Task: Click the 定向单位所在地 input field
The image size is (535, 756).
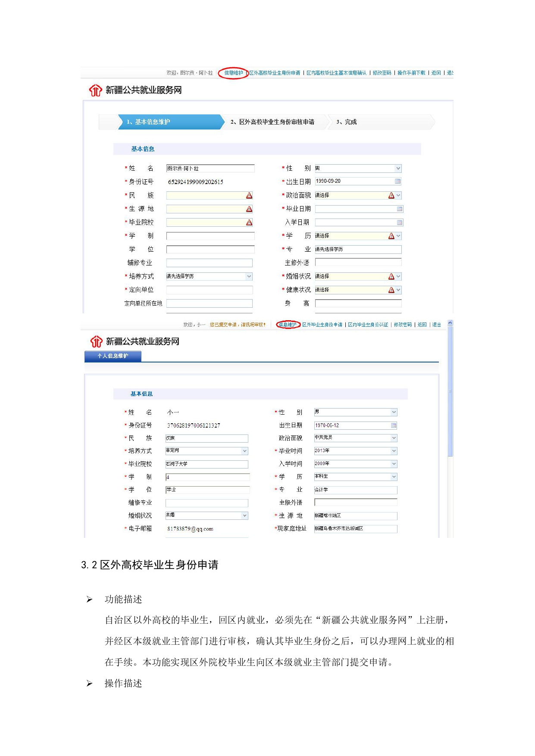Action: pos(210,303)
